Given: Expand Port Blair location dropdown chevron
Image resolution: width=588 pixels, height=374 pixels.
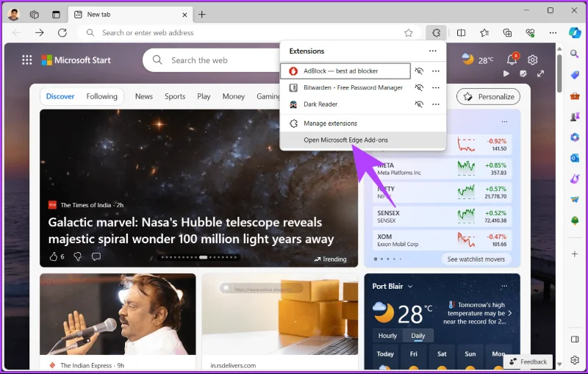Looking at the screenshot, I should (410, 287).
